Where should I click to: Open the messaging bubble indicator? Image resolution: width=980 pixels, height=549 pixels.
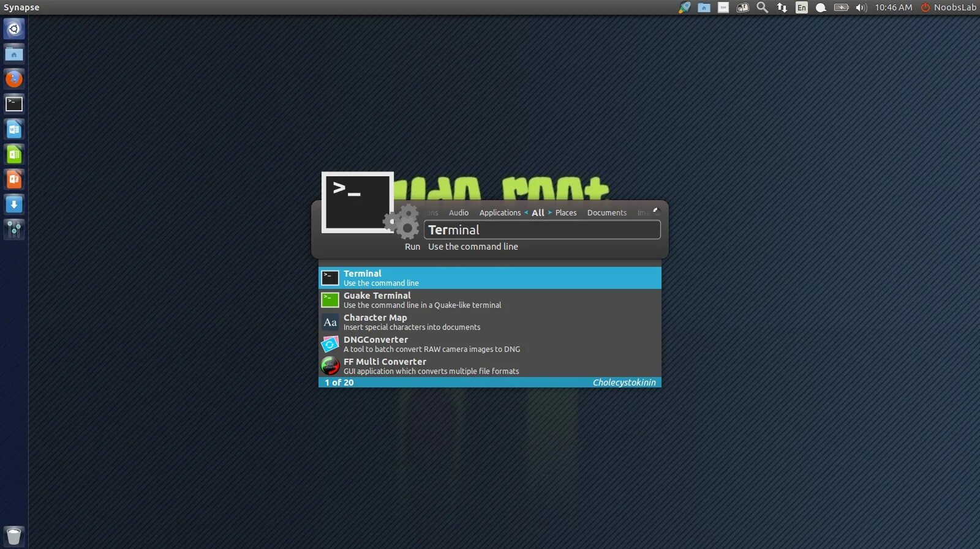point(821,7)
